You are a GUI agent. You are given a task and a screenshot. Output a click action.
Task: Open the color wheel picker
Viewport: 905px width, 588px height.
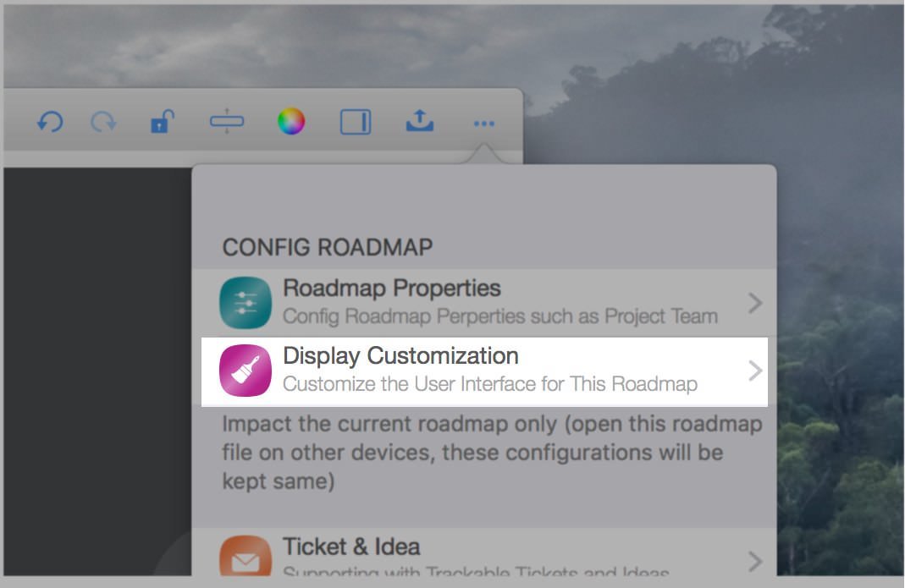pos(290,122)
